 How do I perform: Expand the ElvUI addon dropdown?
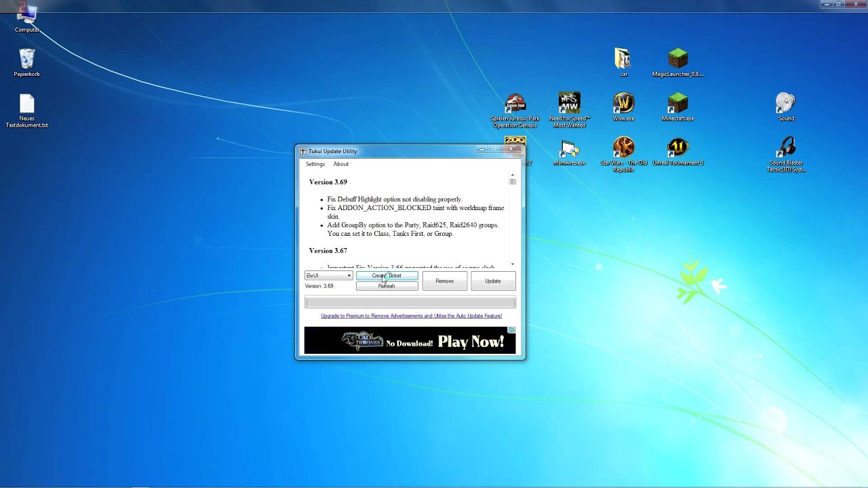point(329,276)
